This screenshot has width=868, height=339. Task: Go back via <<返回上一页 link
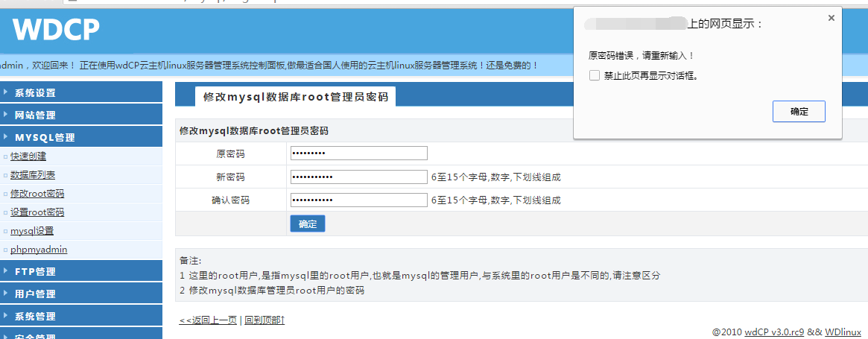(x=208, y=320)
